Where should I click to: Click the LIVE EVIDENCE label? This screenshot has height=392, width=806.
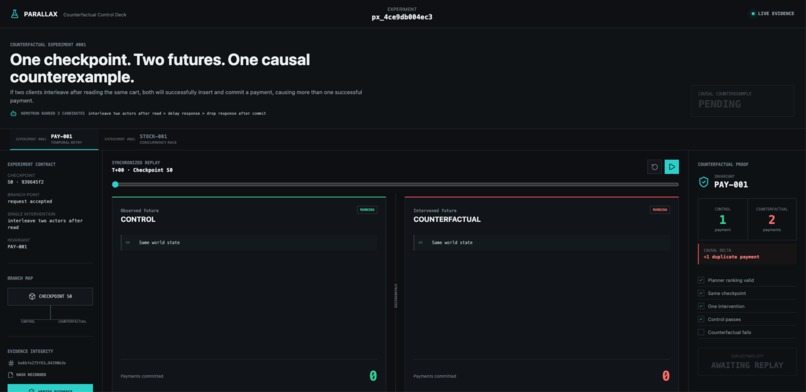776,14
